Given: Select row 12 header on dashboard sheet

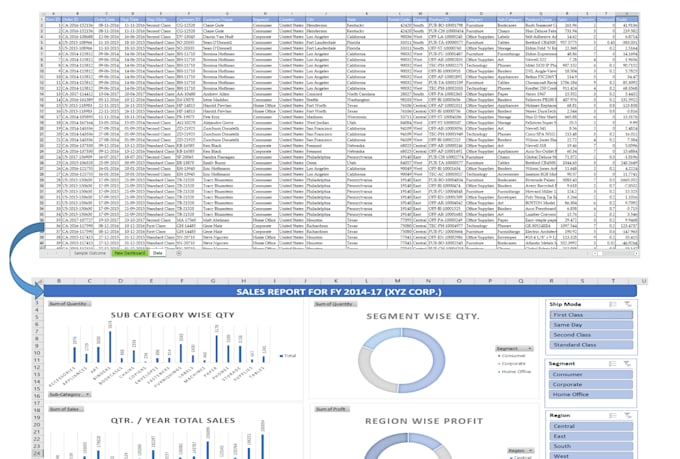Looking at the screenshot, I should pos(37,367).
